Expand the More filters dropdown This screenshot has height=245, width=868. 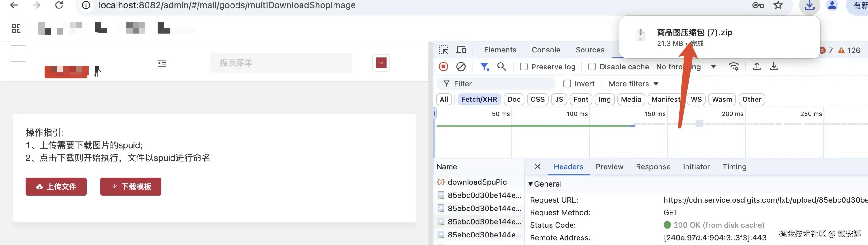(x=633, y=84)
